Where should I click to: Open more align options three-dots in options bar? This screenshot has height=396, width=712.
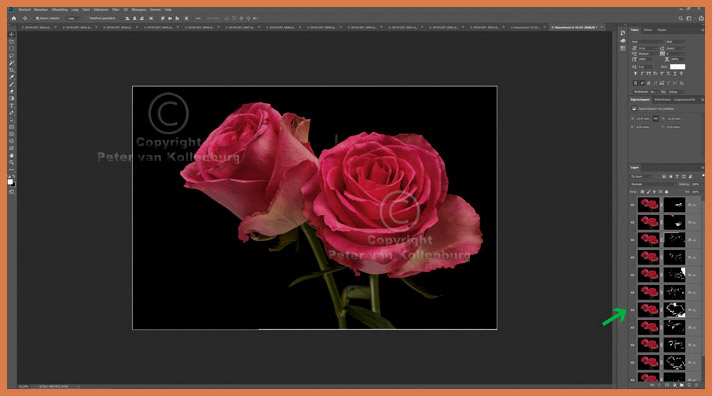(x=198, y=18)
